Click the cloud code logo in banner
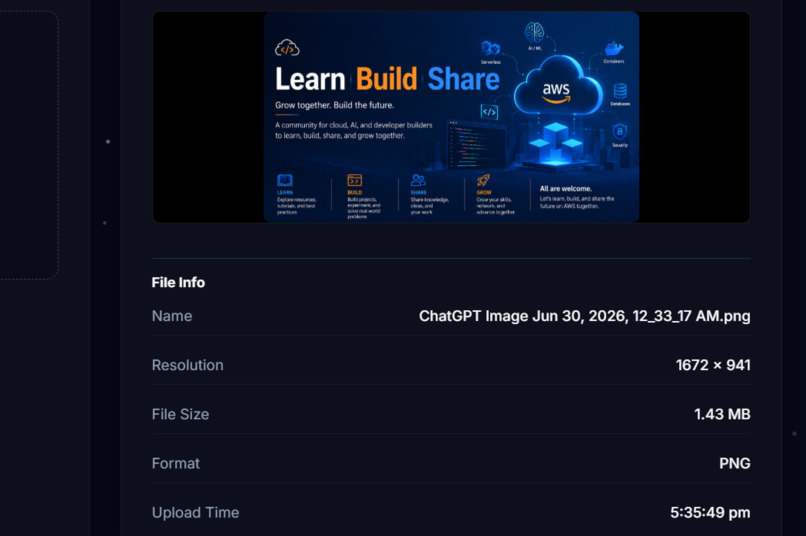This screenshot has height=536, width=806. 287,48
